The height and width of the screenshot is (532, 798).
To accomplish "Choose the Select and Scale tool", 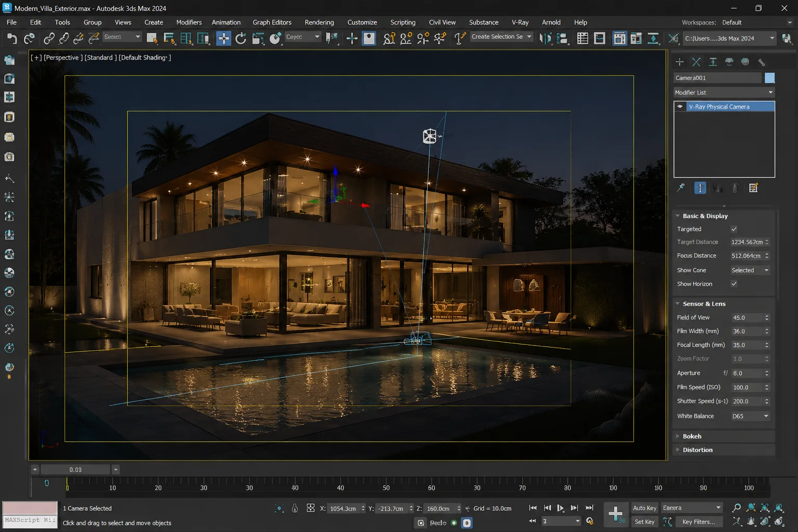I will pyautogui.click(x=258, y=38).
